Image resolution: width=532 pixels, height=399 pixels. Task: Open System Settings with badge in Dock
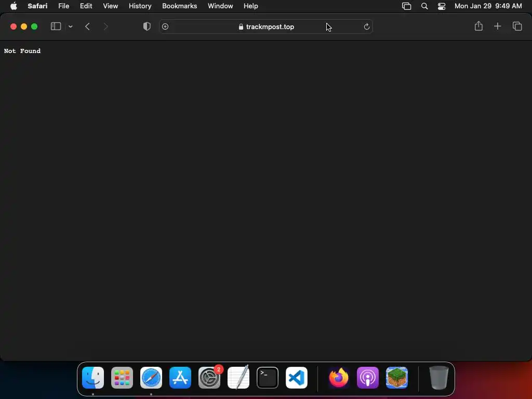209,378
